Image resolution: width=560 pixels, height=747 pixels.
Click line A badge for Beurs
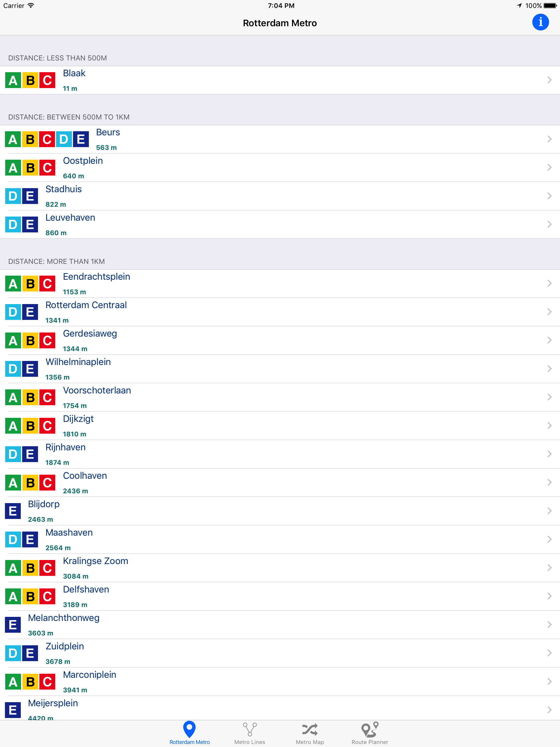(13, 139)
